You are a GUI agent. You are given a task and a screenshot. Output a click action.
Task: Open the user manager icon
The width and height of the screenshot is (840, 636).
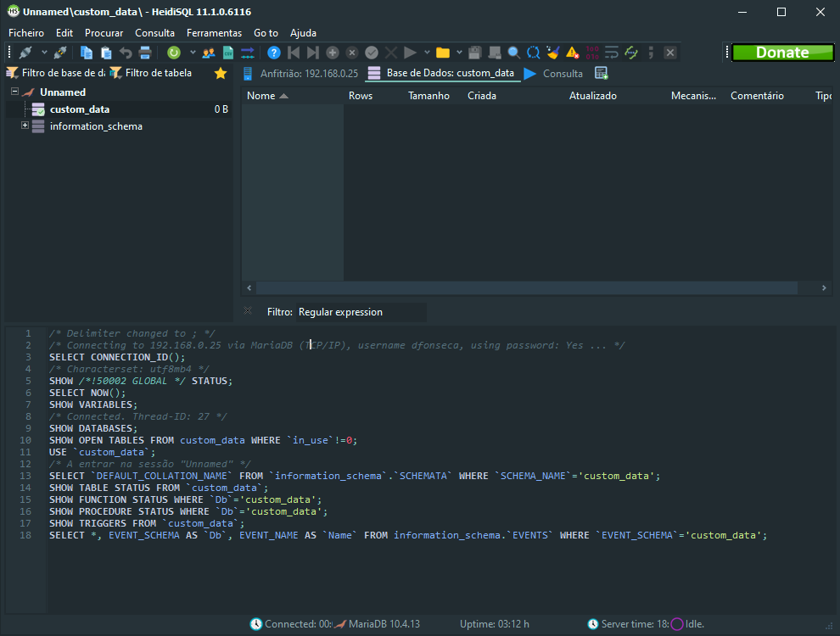208,53
